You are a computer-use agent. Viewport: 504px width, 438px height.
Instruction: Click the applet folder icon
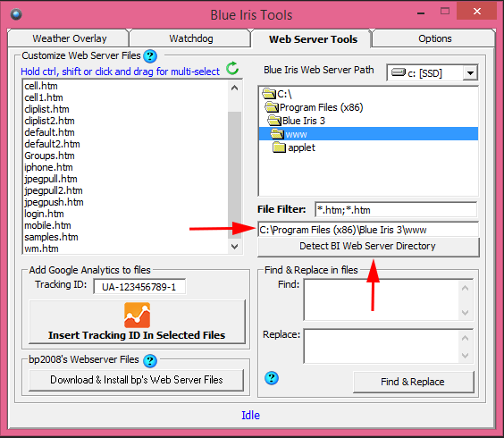coord(279,147)
